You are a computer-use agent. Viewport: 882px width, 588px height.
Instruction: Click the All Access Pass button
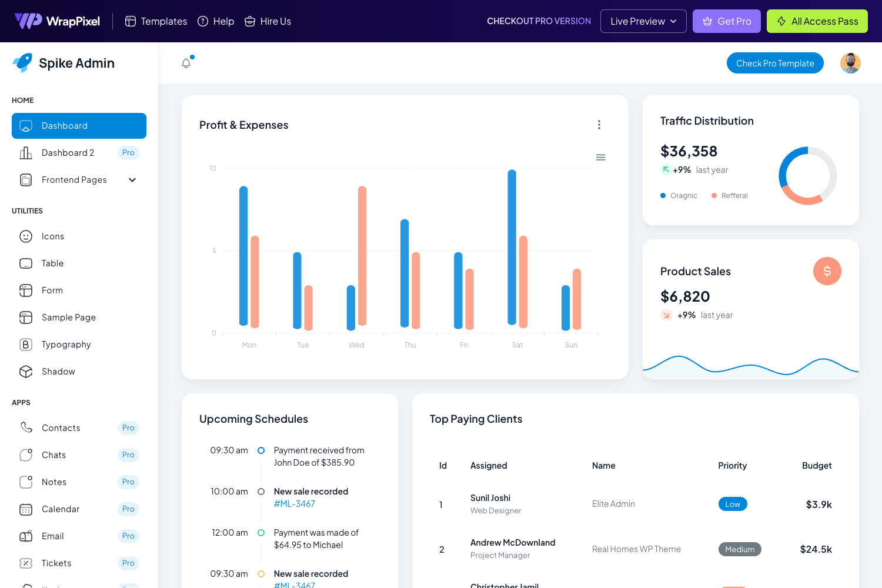pyautogui.click(x=817, y=21)
